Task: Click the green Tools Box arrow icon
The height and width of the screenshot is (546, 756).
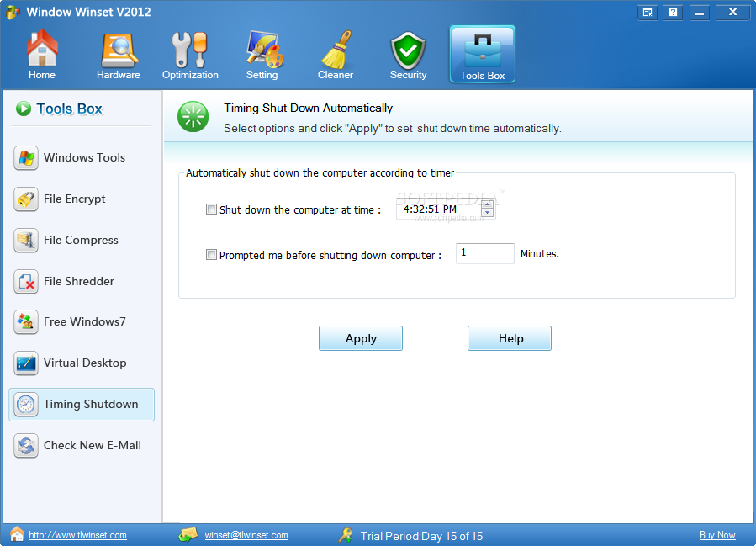Action: (24, 109)
